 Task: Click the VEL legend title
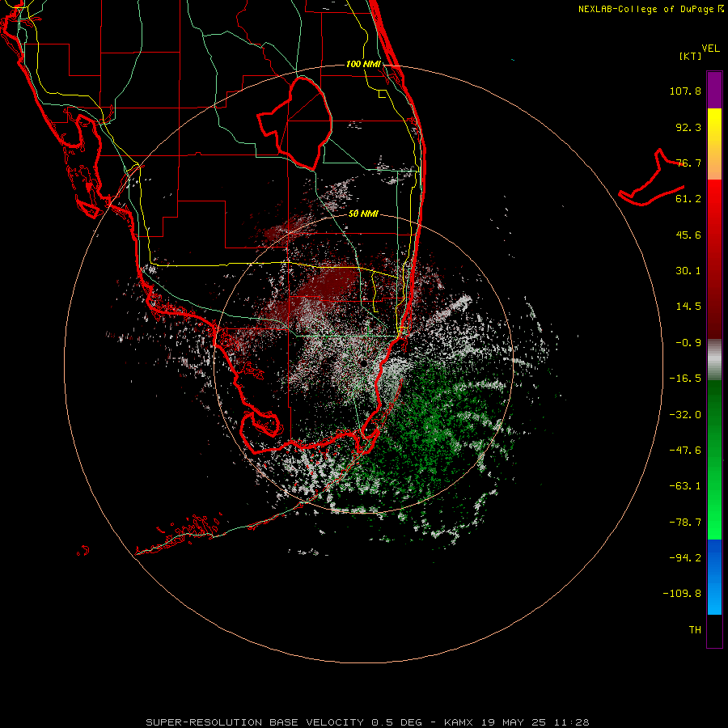(x=711, y=49)
